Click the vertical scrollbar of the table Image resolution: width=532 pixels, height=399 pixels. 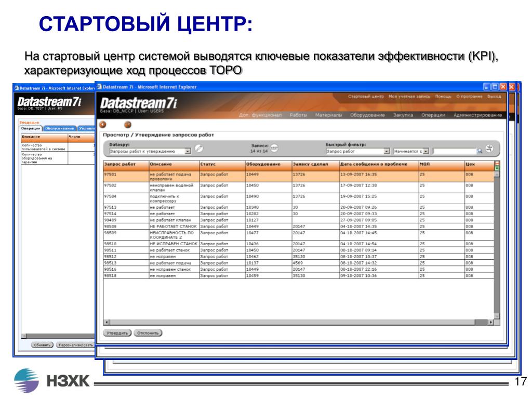(x=497, y=244)
